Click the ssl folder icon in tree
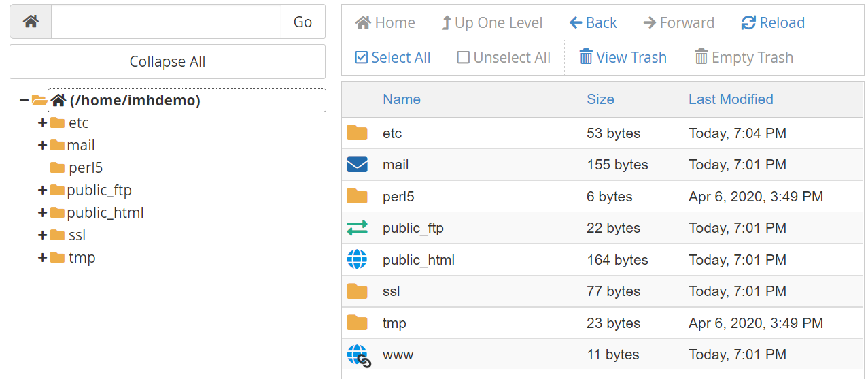 pyautogui.click(x=57, y=235)
